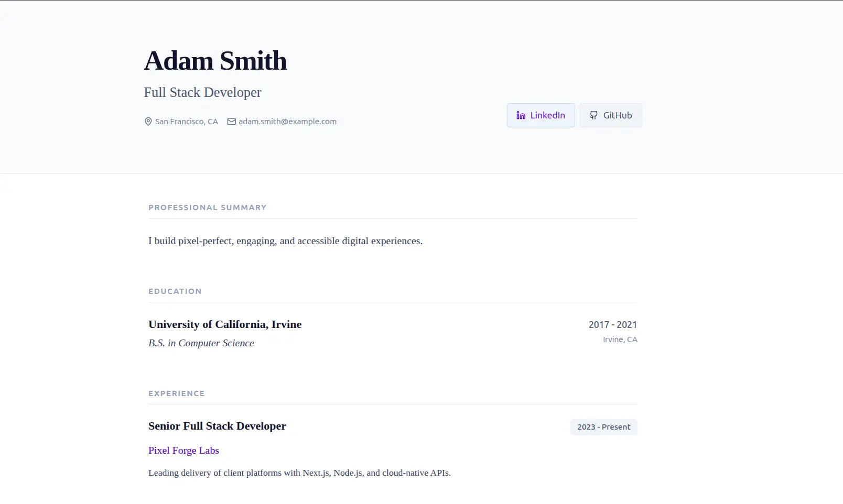Click the envelope email icon
Viewport: 843px width, 504px height.
point(231,122)
